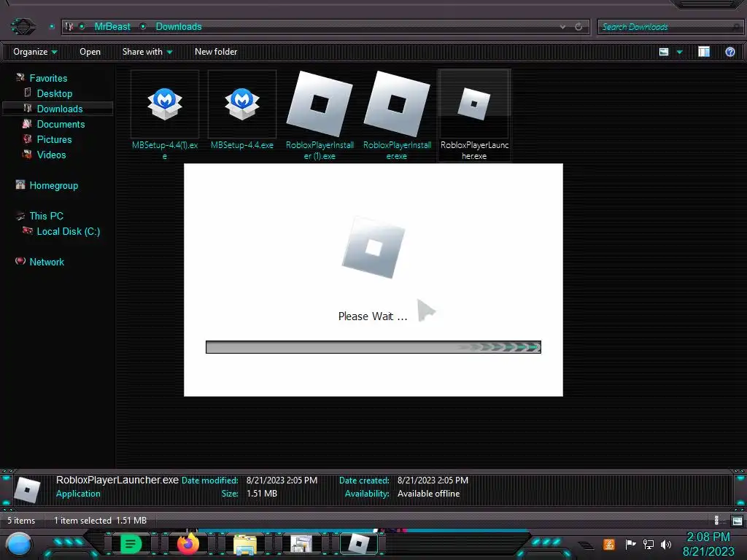Viewport: 747px width, 560px height.
Task: Click the Date modified value in details pane
Action: 282,481
